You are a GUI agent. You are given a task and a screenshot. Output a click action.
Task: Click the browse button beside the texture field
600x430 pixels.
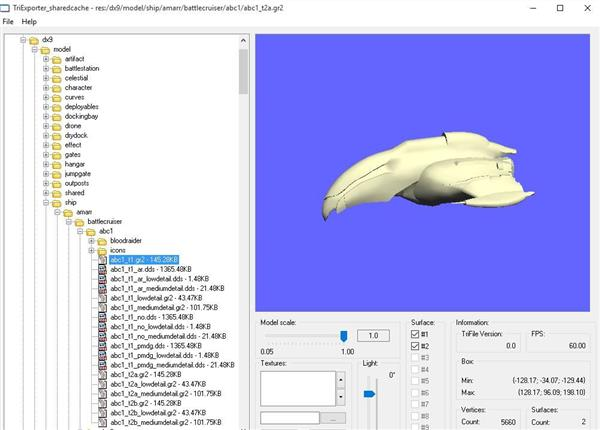click(x=333, y=419)
